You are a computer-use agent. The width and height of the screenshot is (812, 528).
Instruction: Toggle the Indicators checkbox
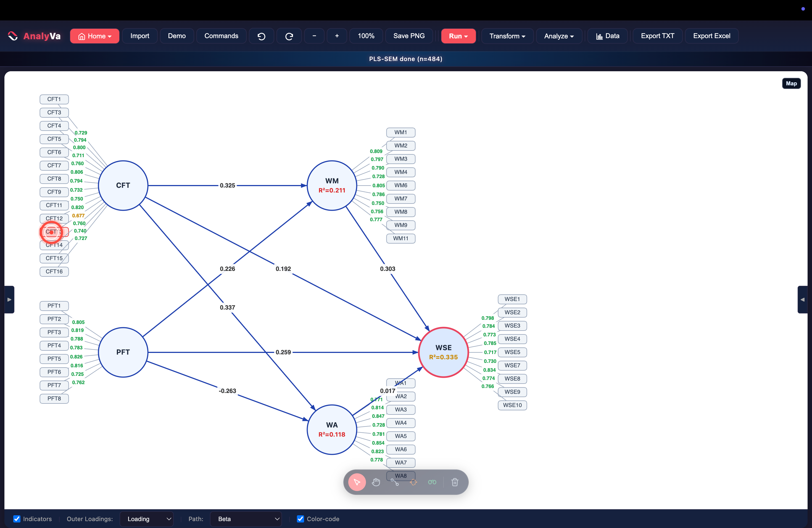click(x=17, y=519)
